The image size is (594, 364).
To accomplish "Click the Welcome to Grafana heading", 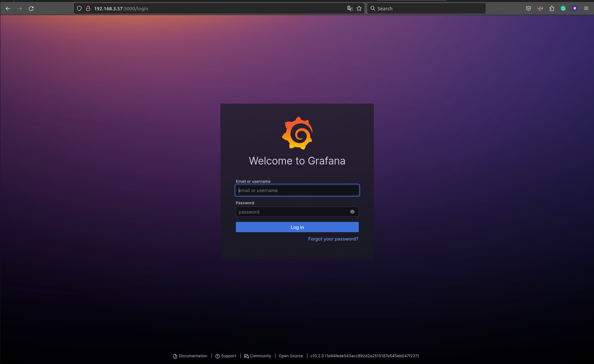I will [297, 161].
